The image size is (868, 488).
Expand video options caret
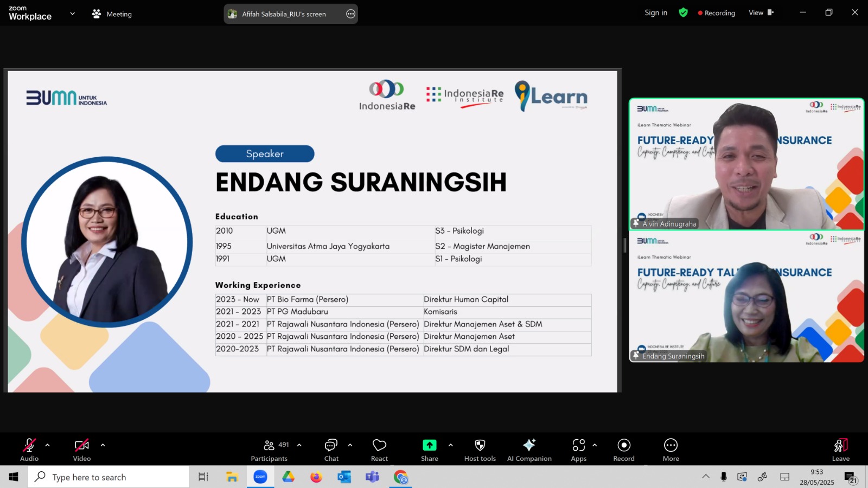point(103,445)
